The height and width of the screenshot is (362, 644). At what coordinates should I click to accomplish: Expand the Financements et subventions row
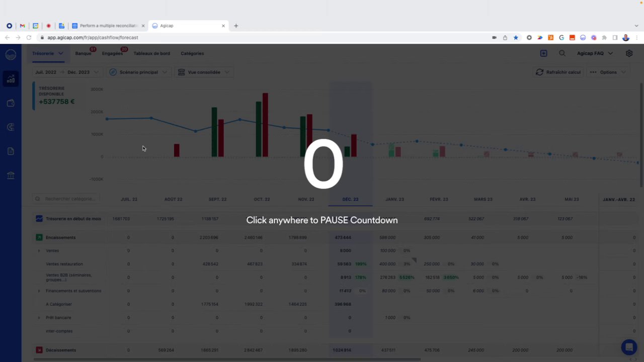(x=39, y=291)
